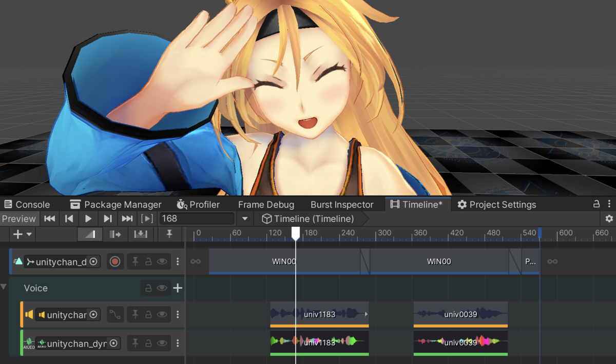Select the univ0039 clip on green lip-sync track

pos(460,342)
